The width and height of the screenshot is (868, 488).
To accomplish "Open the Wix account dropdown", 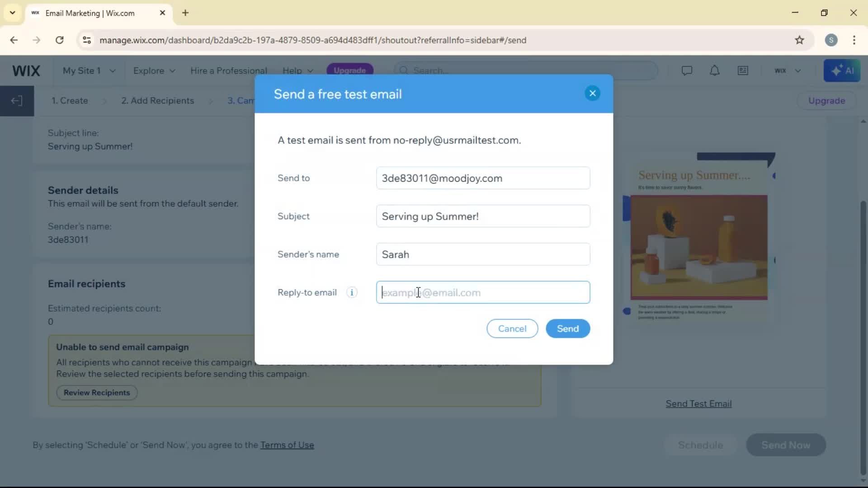I will (x=788, y=71).
